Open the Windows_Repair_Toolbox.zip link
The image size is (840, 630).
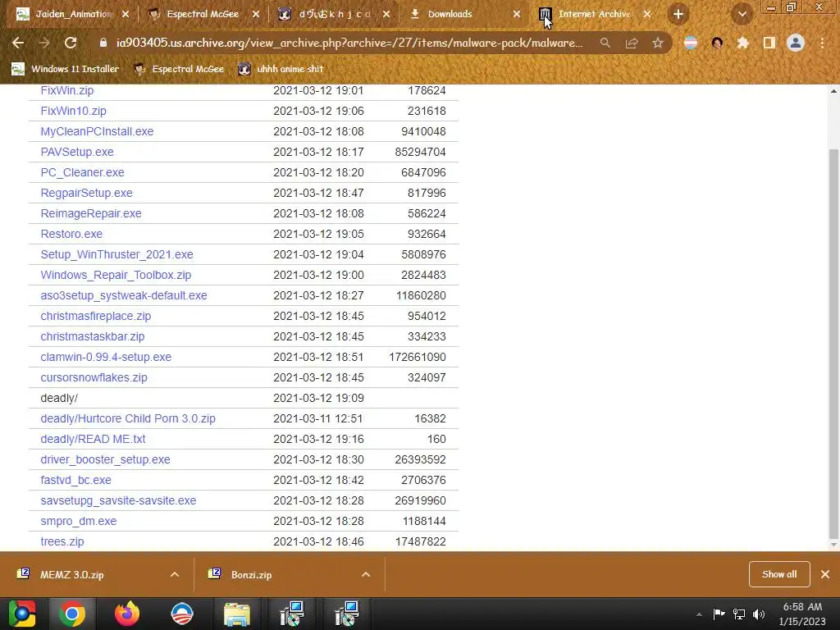116,275
